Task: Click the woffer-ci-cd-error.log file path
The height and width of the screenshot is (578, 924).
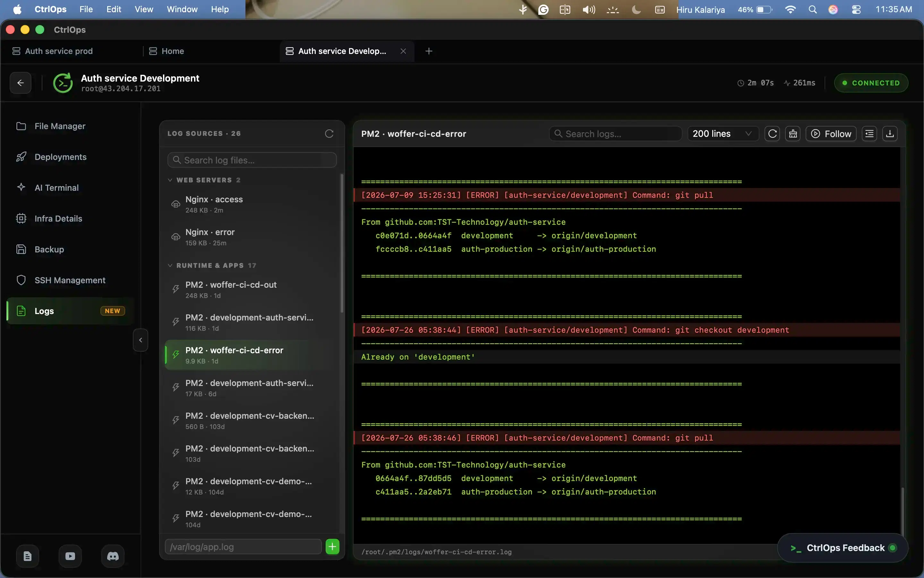Action: click(x=436, y=552)
